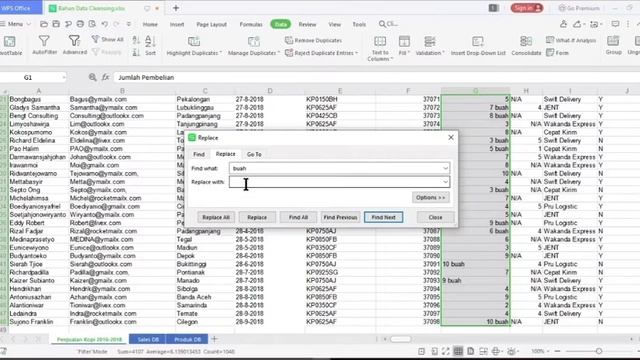Click the comments icon in top-right toolbar
This screenshot has width=640, height=360.
click(615, 24)
